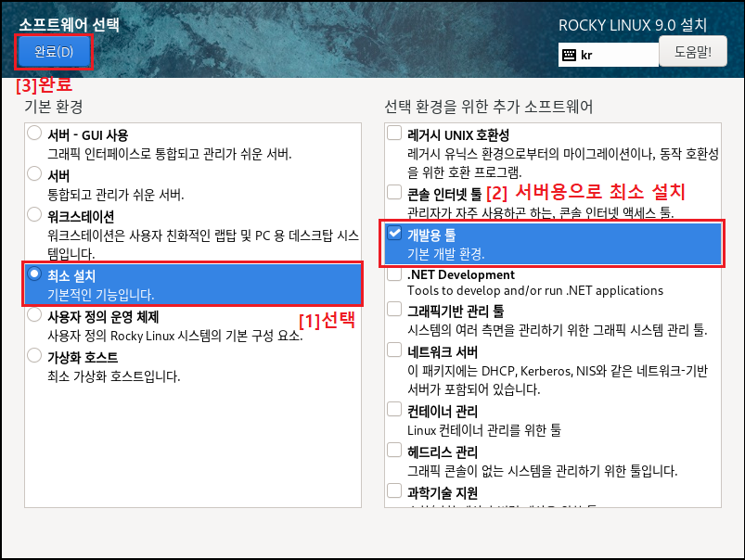Check the 헤드리스 관리 checkbox
The height and width of the screenshot is (560, 745).
point(394,451)
